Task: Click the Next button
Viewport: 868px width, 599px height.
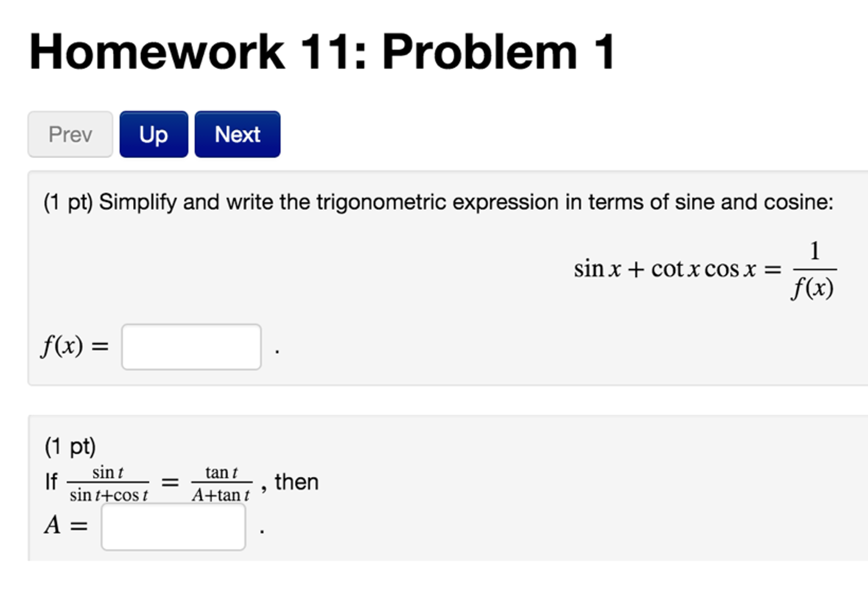Action: tap(237, 135)
